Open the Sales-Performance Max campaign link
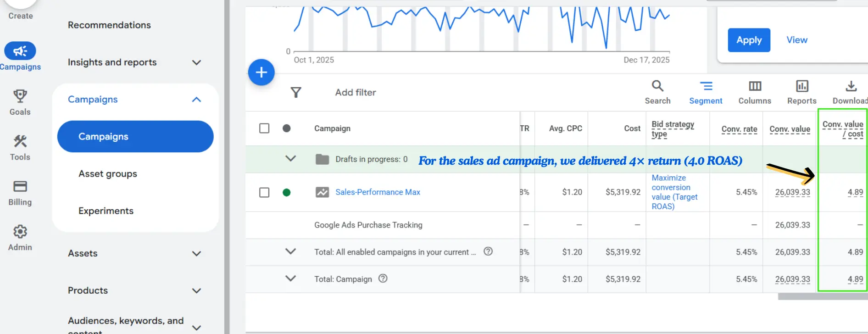 coord(378,192)
